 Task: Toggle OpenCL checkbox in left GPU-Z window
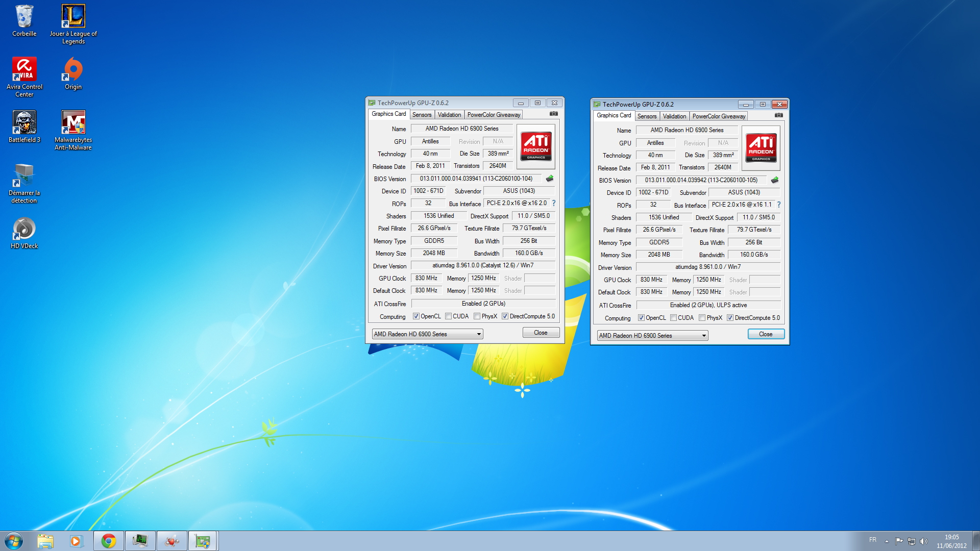pyautogui.click(x=416, y=316)
